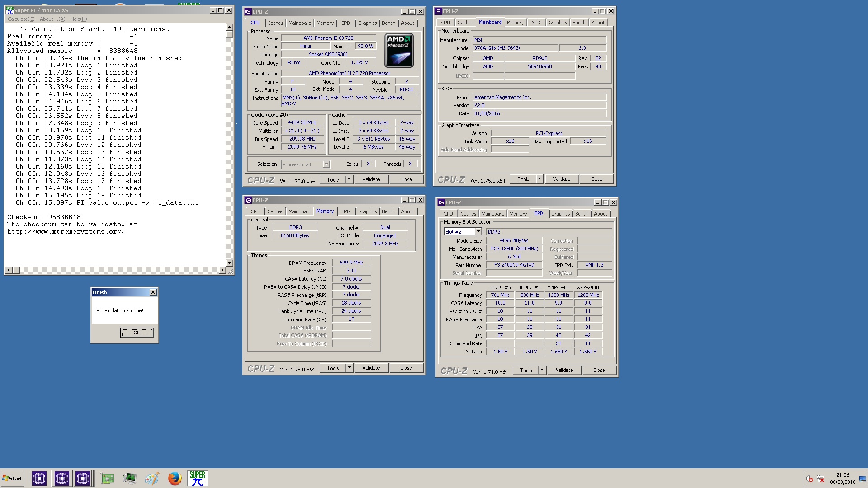The height and width of the screenshot is (488, 868).
Task: Click Super PI vertical scrollbar down arrow
Action: [230, 263]
